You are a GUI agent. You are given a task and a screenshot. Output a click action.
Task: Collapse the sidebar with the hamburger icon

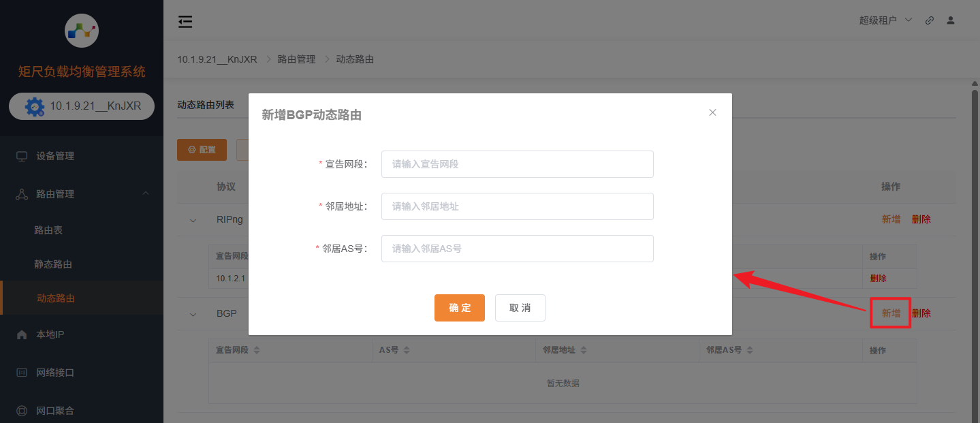coord(185,22)
